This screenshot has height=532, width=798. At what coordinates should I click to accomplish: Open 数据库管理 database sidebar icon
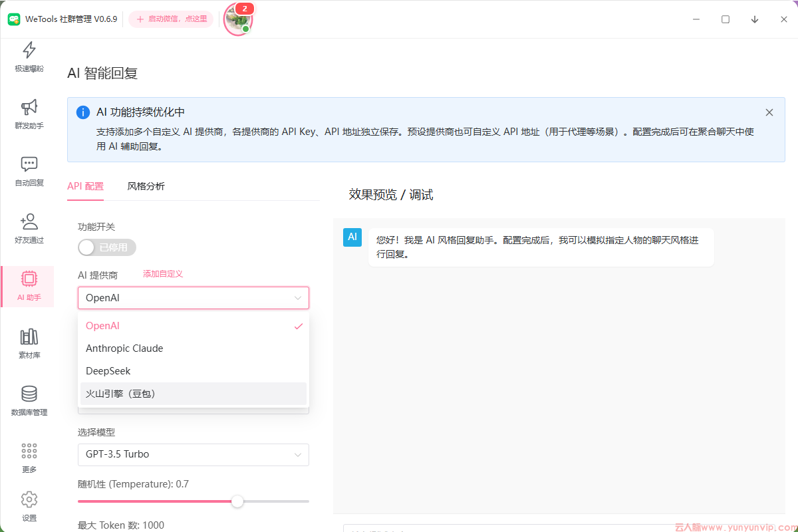pyautogui.click(x=29, y=394)
